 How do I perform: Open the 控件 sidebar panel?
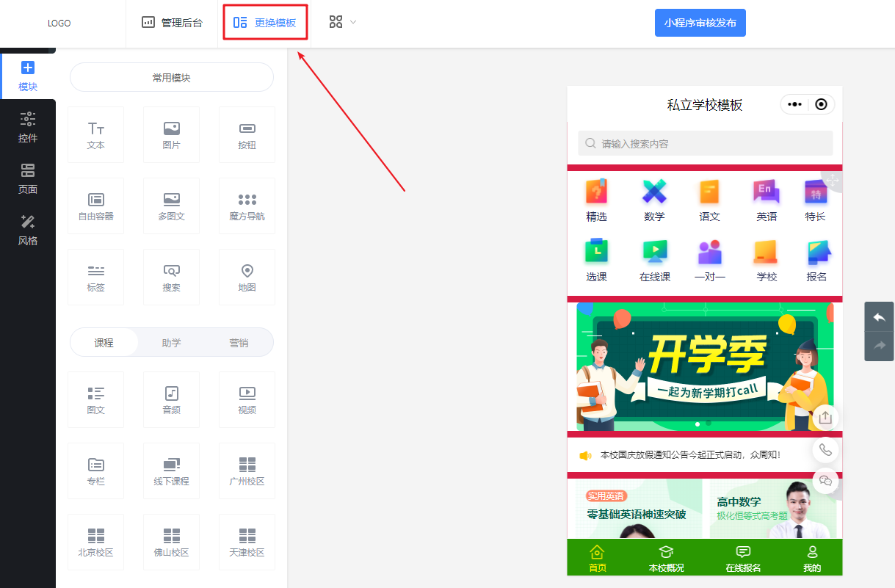28,128
